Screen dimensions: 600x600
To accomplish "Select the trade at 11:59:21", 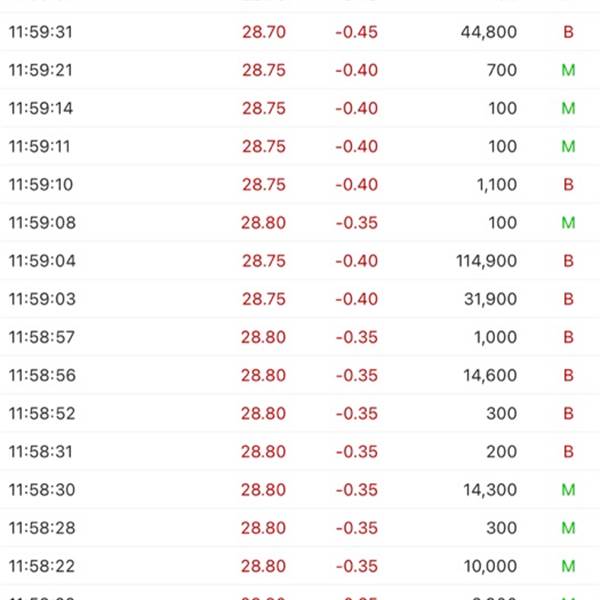I will pyautogui.click(x=40, y=70).
